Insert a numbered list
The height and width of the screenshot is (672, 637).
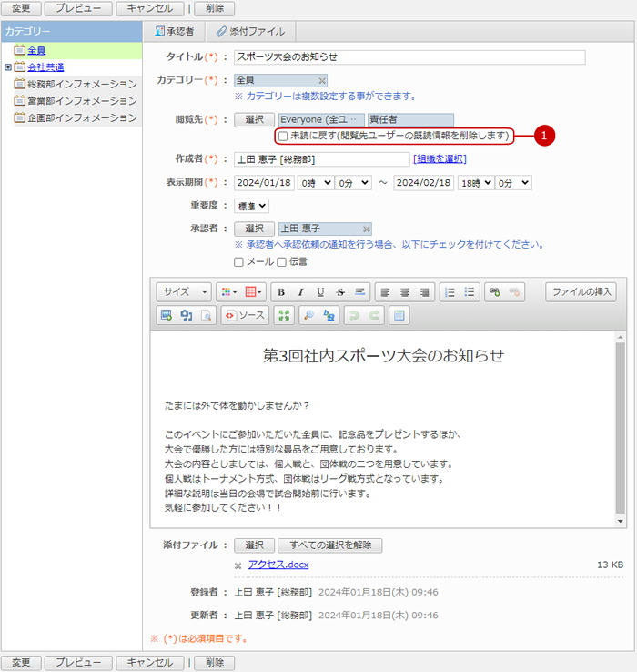click(450, 292)
